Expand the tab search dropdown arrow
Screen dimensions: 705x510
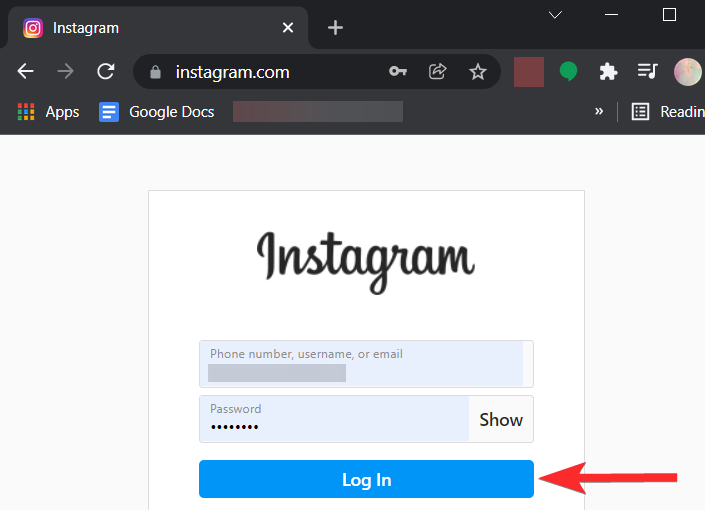pos(556,15)
